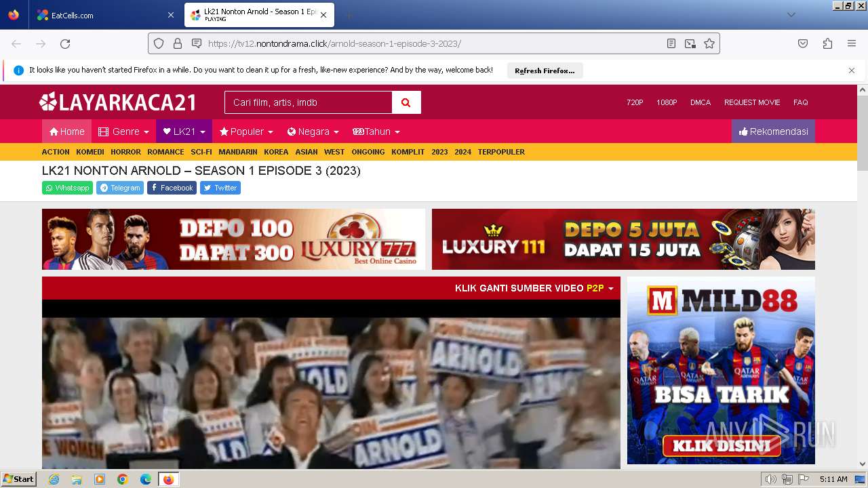This screenshot has height=488, width=868.
Task: Open the REQUEST MOVIE link
Action: tap(752, 102)
